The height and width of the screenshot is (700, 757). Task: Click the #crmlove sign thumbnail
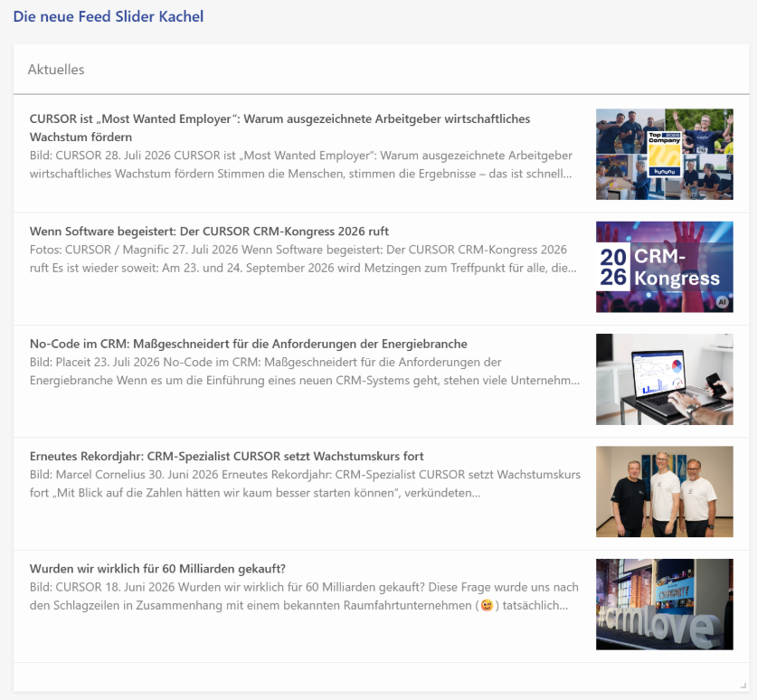[665, 604]
